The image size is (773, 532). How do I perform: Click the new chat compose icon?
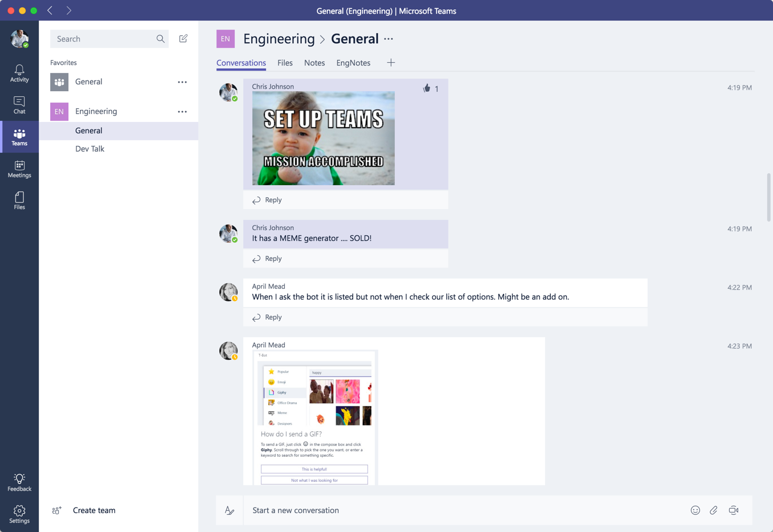[183, 39]
